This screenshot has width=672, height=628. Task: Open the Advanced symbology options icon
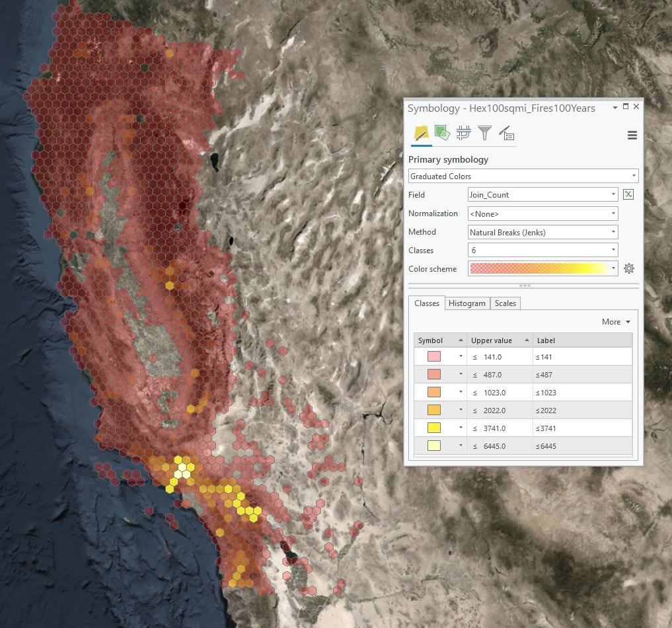coord(507,133)
